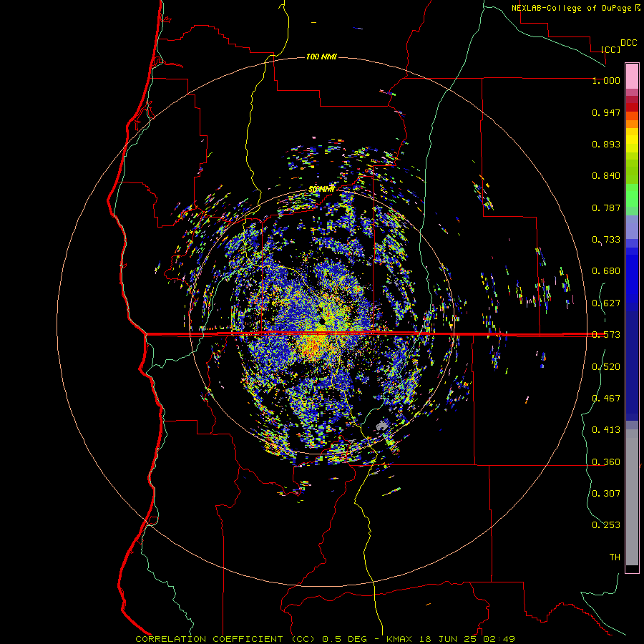
Task: Click the 0.680 scale value
Action: (x=606, y=271)
